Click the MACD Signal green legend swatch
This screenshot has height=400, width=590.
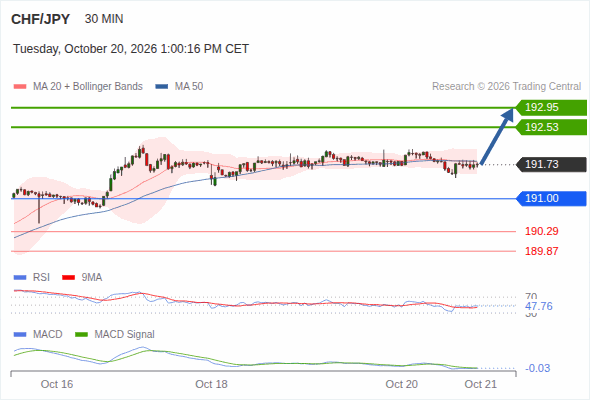pos(81,335)
